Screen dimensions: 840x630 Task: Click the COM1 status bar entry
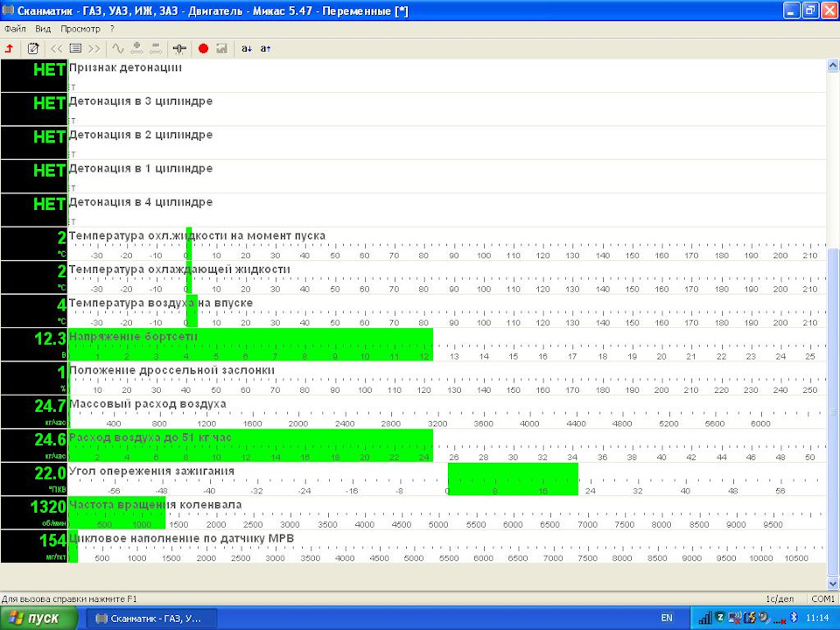(822, 598)
